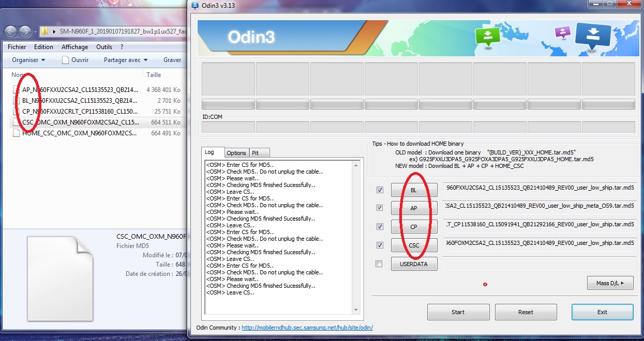Click the BL file path field
644x341 pixels.
(539, 189)
